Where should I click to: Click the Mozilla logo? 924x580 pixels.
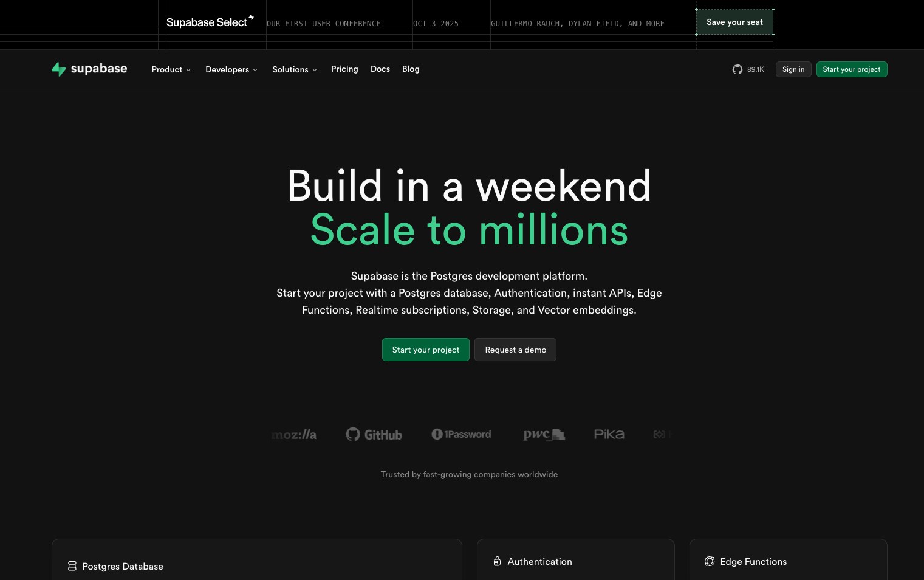click(x=294, y=435)
